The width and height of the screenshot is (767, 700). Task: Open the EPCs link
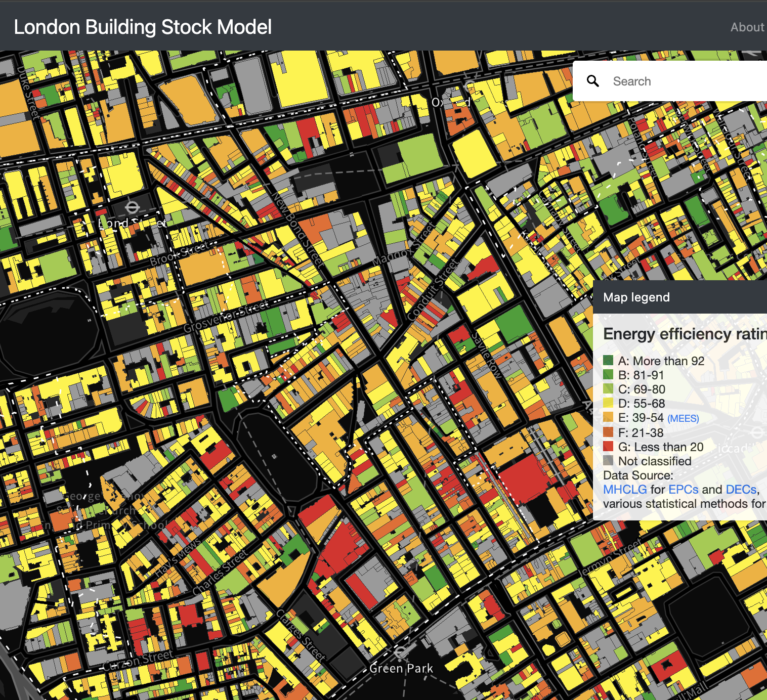(x=684, y=490)
